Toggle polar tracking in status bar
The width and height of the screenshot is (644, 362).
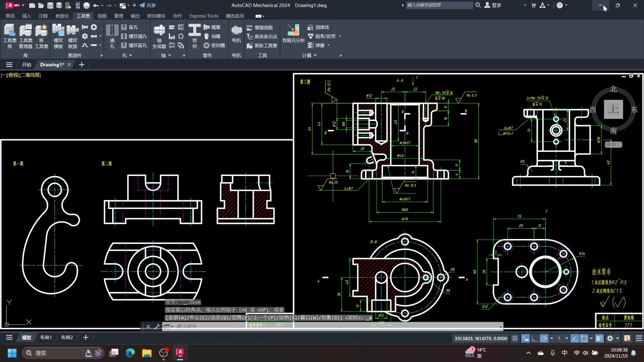pos(544,339)
